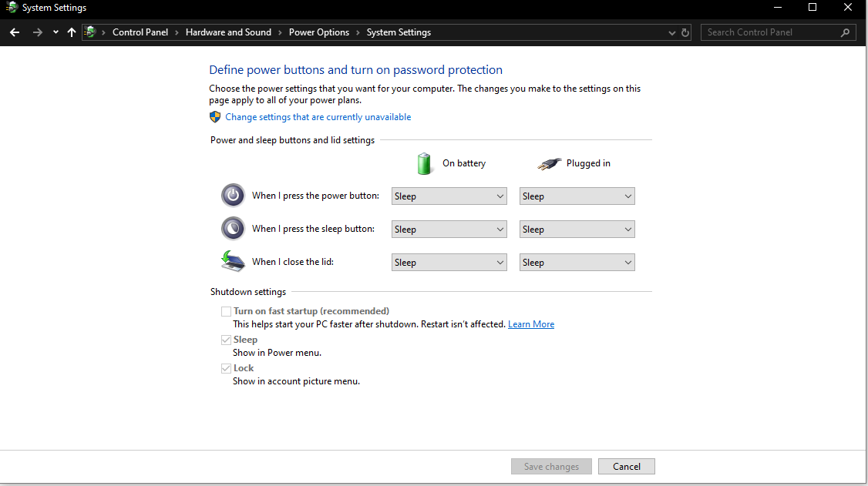The width and height of the screenshot is (868, 486).
Task: Go to Power Options breadcrumb
Action: [x=319, y=32]
